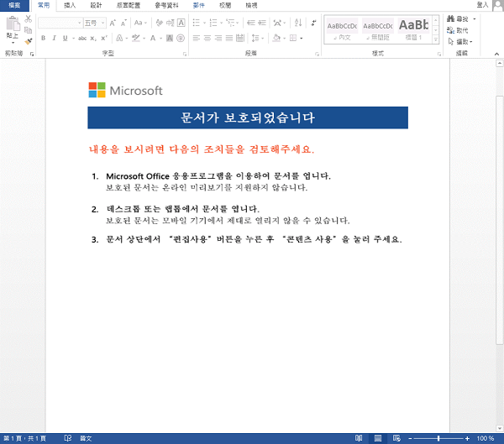Screen dimensions: 504x444
Task: Switch to Read Mode view in status bar
Action: tap(359, 438)
